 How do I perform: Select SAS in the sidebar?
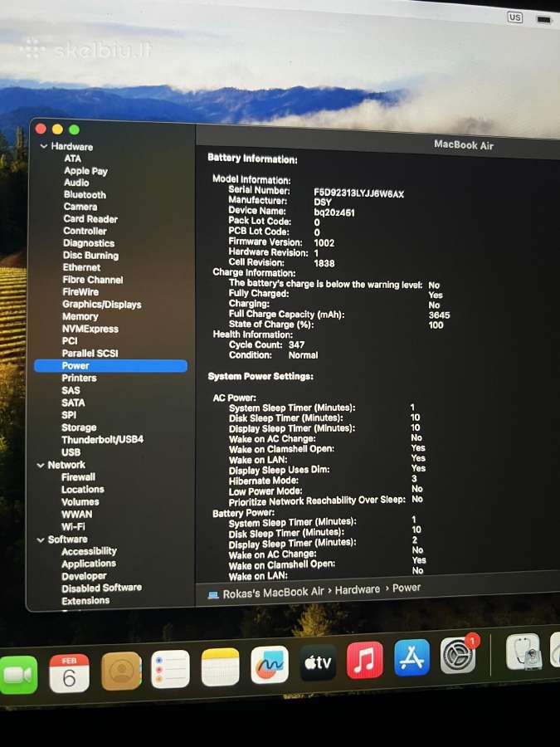(x=71, y=390)
